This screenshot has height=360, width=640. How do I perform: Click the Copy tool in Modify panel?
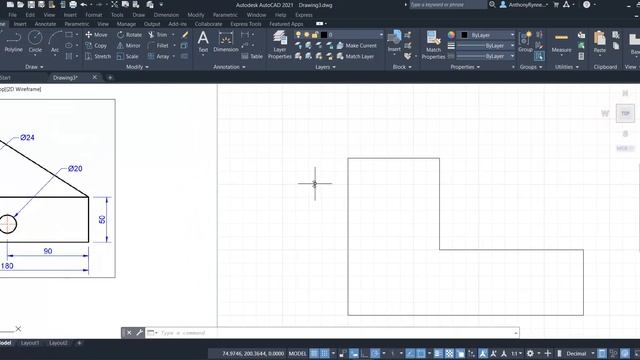pos(96,46)
